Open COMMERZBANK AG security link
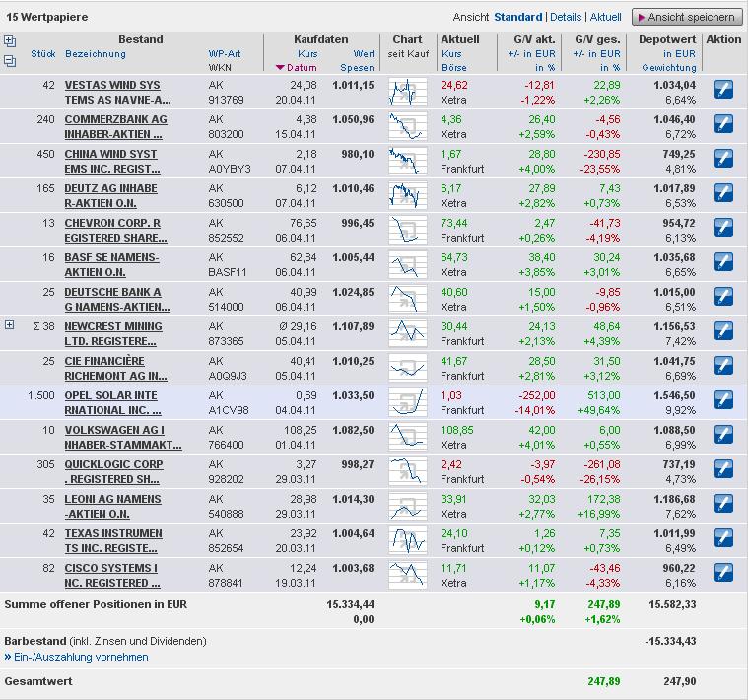 tap(116, 126)
